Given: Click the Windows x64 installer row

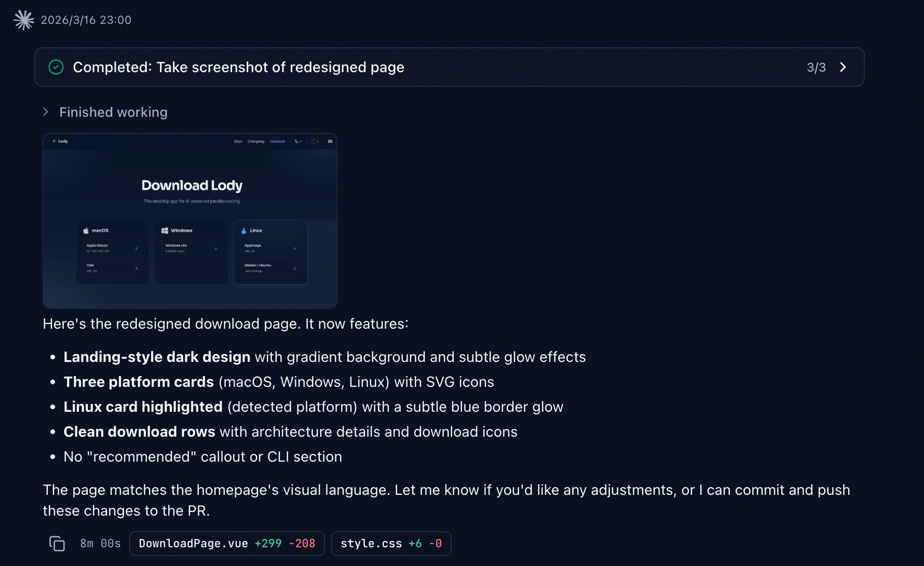Looking at the screenshot, I should pos(191,248).
